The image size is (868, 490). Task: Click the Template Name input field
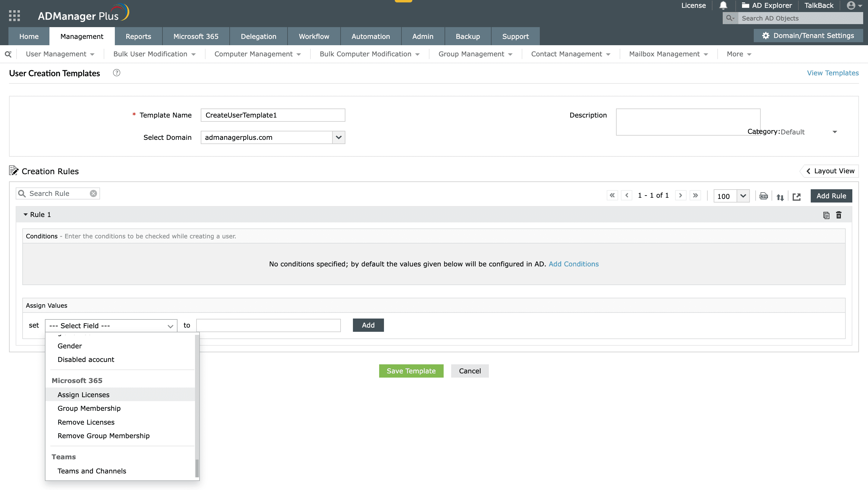(x=272, y=115)
